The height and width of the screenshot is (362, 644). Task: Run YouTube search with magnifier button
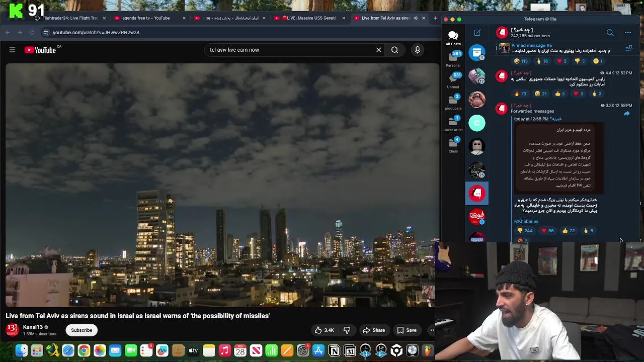pos(395,50)
